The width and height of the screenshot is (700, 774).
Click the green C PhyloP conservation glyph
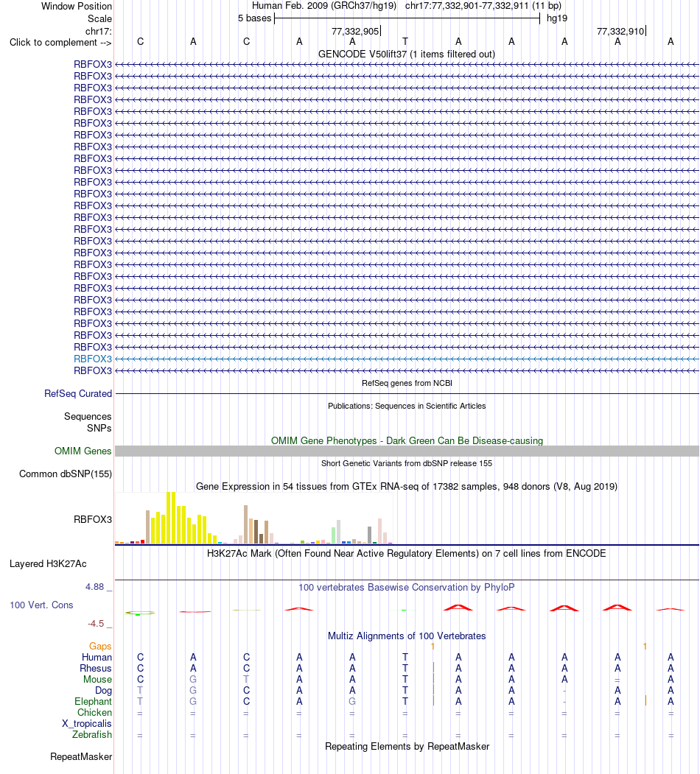click(x=140, y=613)
